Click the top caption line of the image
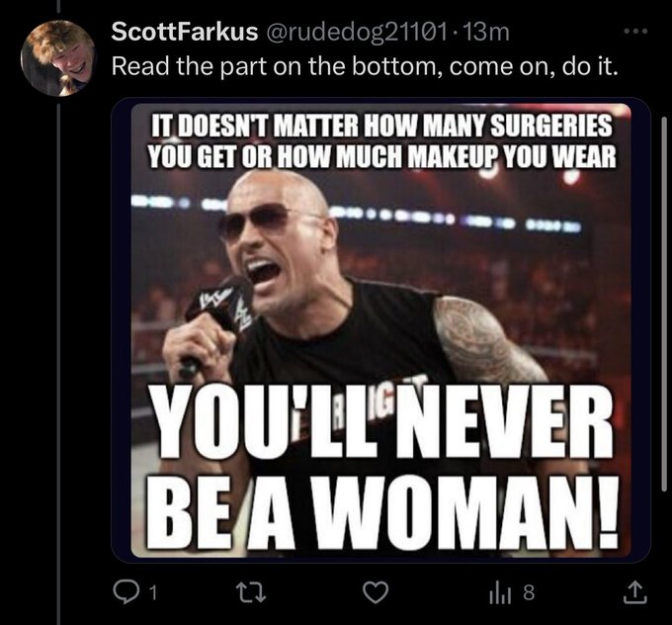Screen dimensions: 672x625 tap(381, 126)
